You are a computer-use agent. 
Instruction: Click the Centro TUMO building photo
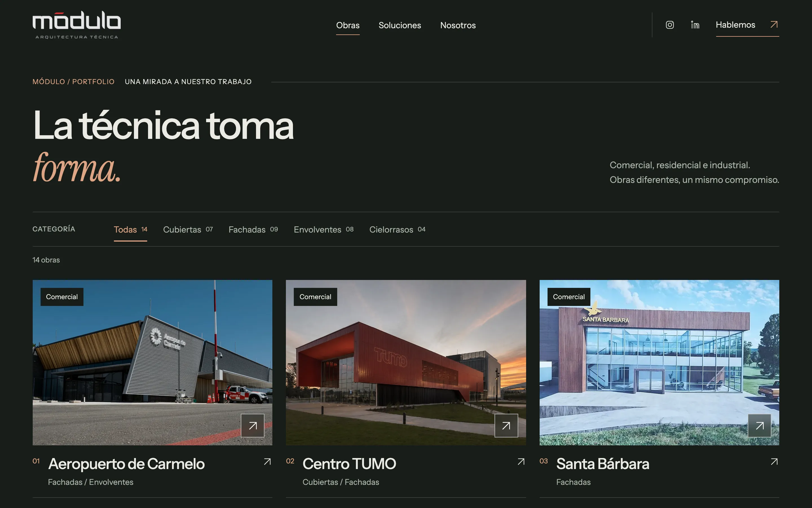coord(406,363)
